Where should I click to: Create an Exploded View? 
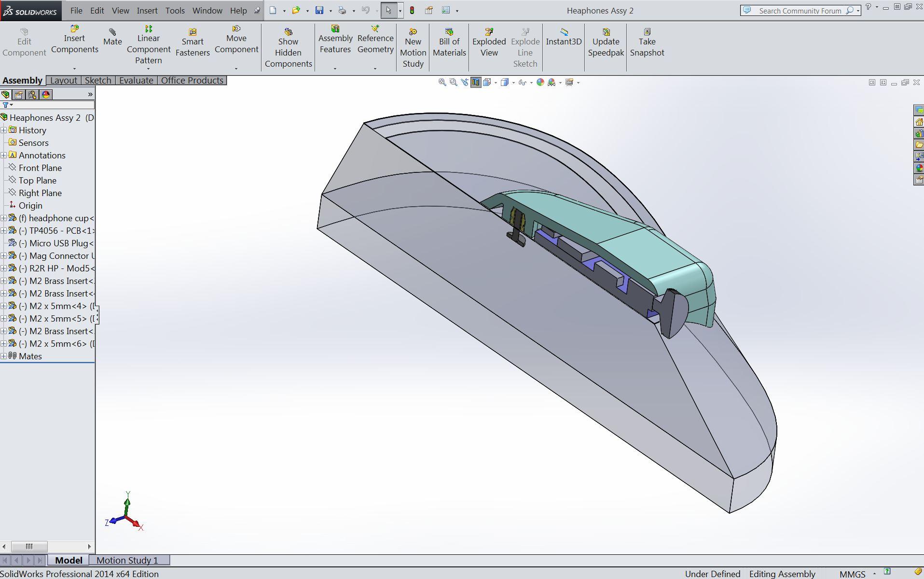(x=489, y=42)
